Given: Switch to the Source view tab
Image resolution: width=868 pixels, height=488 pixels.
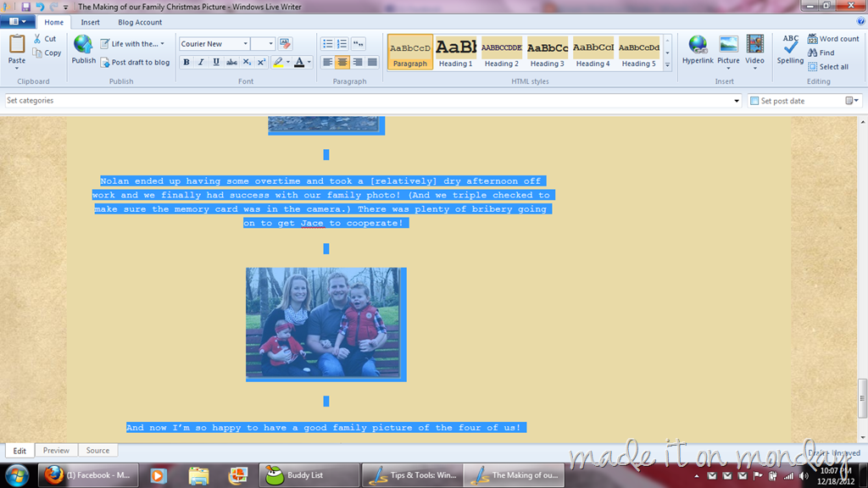Looking at the screenshot, I should click(98, 451).
